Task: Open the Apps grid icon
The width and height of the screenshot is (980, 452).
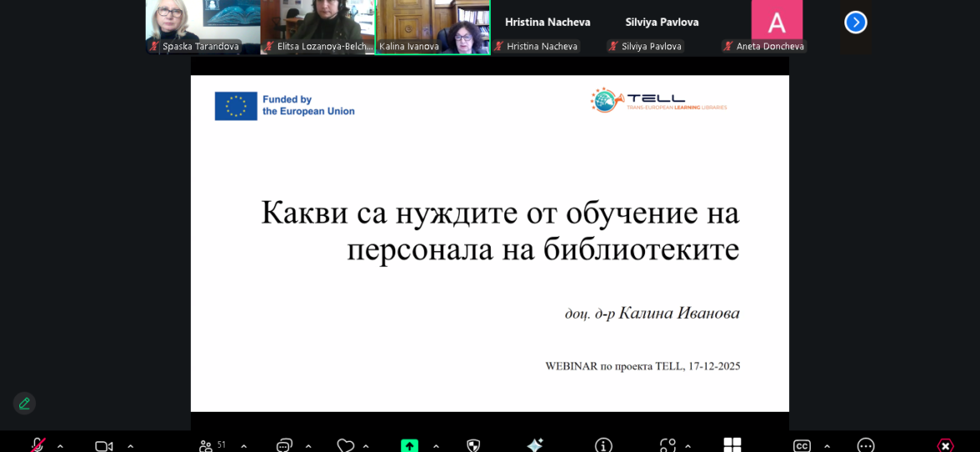Action: pyautogui.click(x=733, y=444)
